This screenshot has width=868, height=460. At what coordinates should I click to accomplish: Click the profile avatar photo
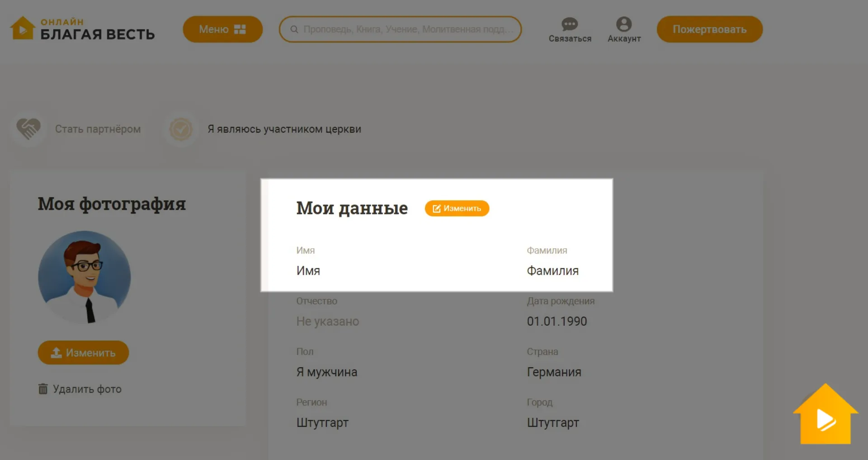(x=85, y=277)
